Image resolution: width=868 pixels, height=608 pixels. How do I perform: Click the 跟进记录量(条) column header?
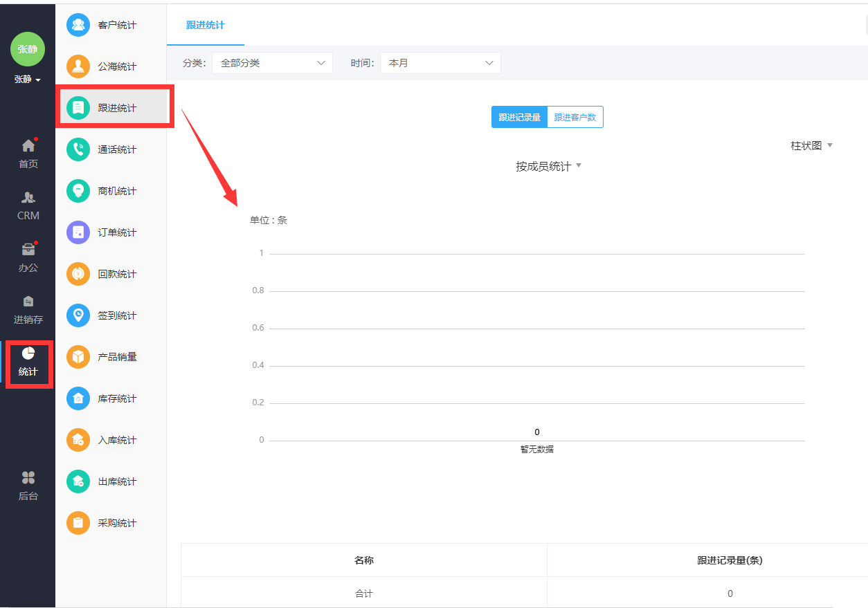tap(730, 560)
